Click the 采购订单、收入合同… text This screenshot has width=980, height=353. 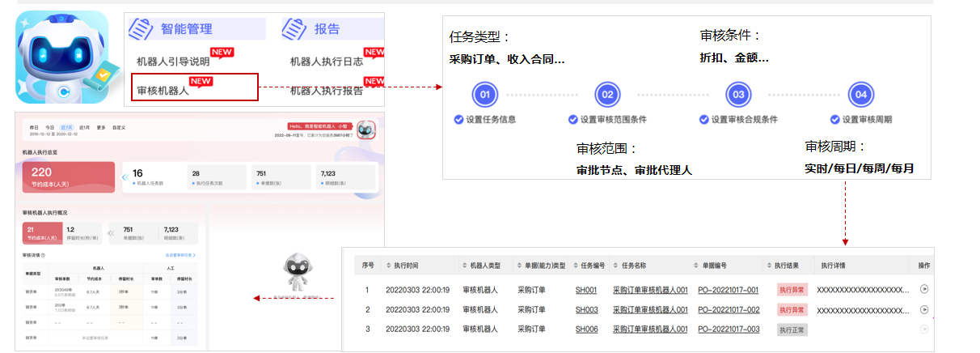pos(506,59)
